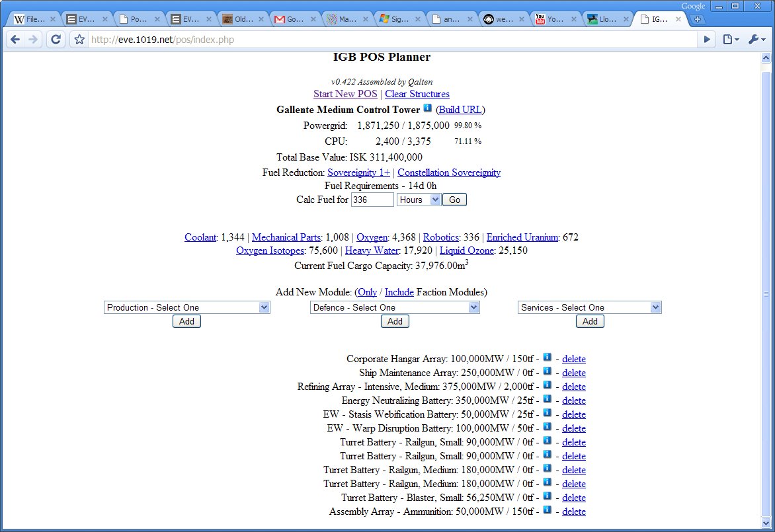Click info icon for Ship Maintenance Array
Screen dimensions: 775x532
click(547, 371)
